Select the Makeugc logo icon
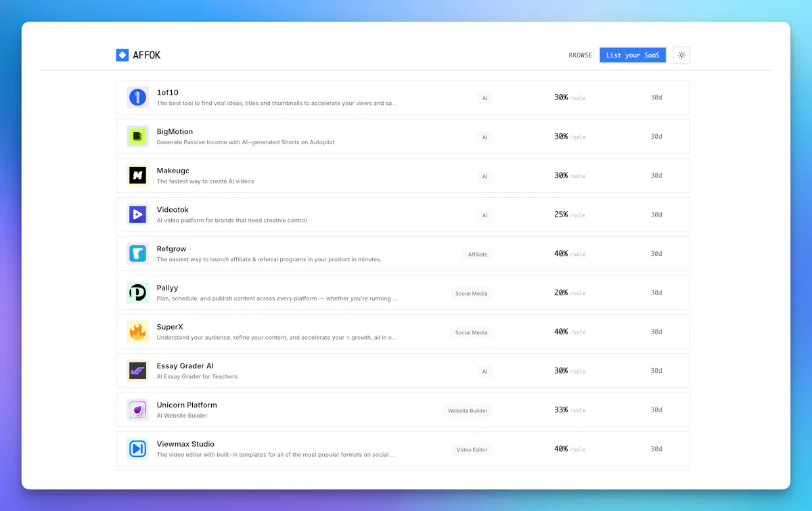The image size is (812, 511). (137, 175)
